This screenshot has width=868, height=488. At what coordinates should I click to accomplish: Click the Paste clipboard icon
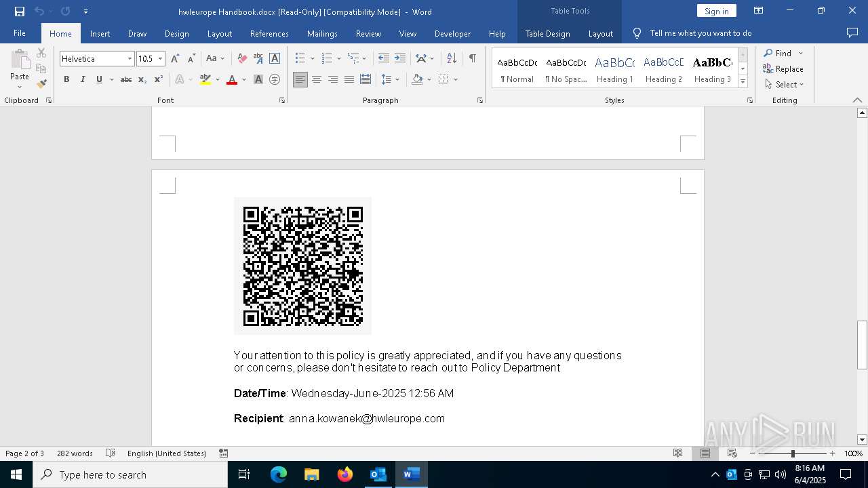click(x=20, y=60)
